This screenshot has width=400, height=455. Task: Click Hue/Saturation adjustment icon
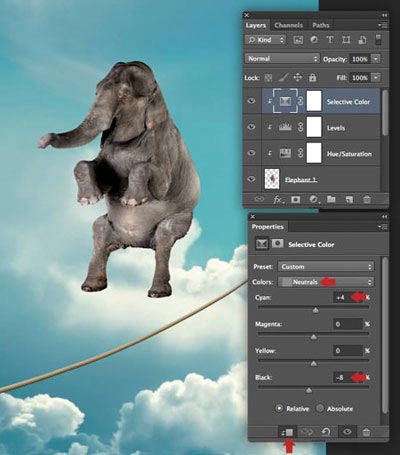click(285, 153)
